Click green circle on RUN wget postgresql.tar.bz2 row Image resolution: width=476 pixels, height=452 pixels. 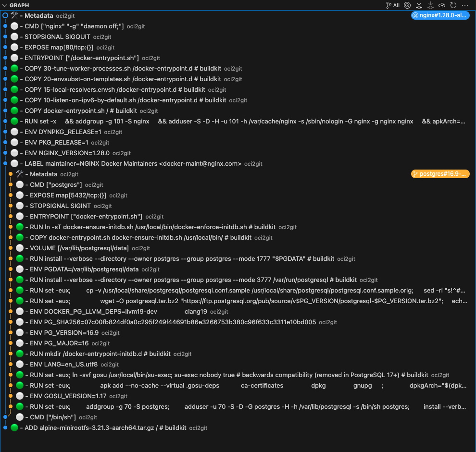click(20, 301)
